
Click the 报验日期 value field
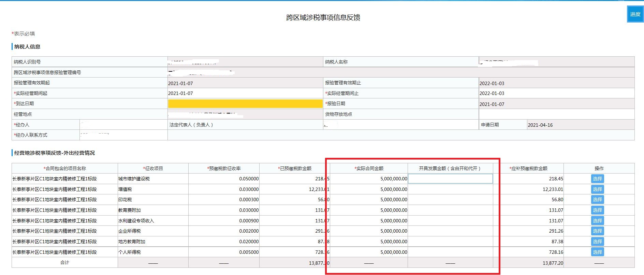point(556,104)
